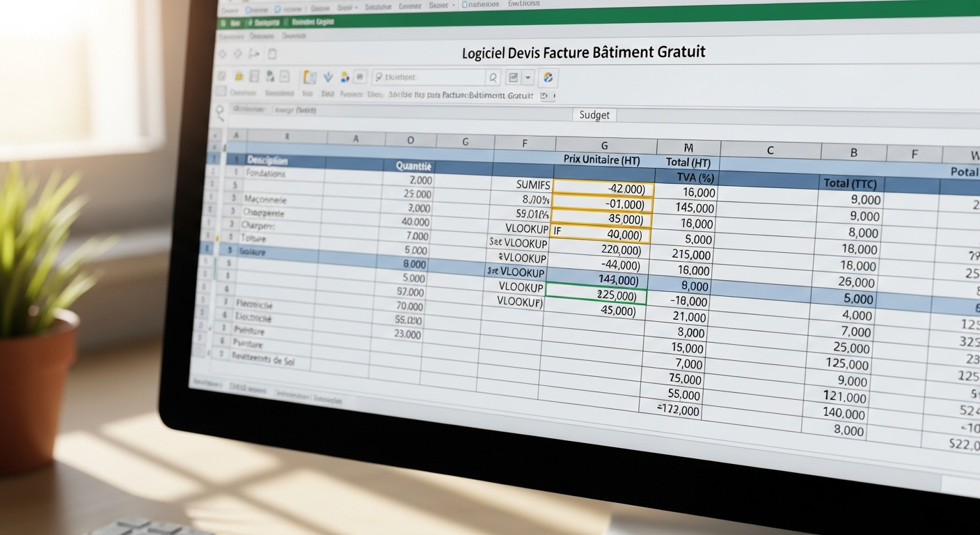
Task: Click the yellow-bracketed document toolbar icon
Action: [310, 77]
